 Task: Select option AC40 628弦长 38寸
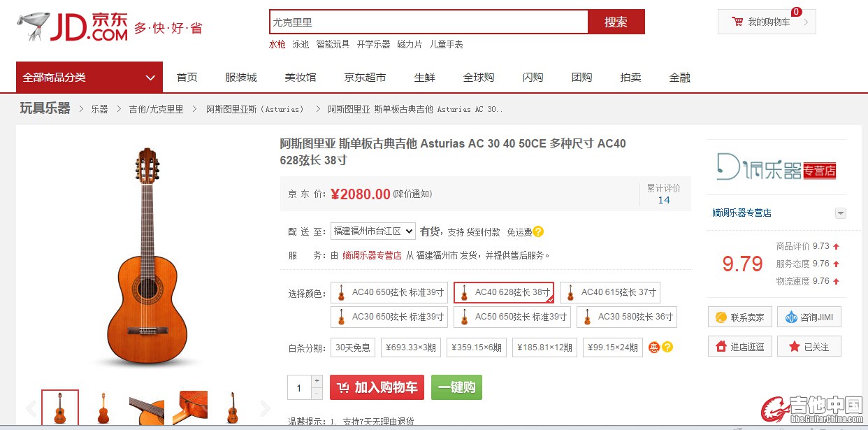pyautogui.click(x=504, y=292)
